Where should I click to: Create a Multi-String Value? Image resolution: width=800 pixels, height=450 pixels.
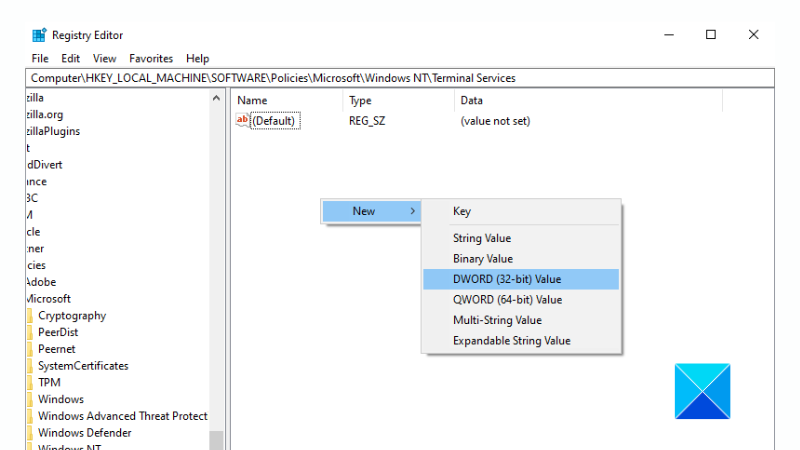[521, 320]
